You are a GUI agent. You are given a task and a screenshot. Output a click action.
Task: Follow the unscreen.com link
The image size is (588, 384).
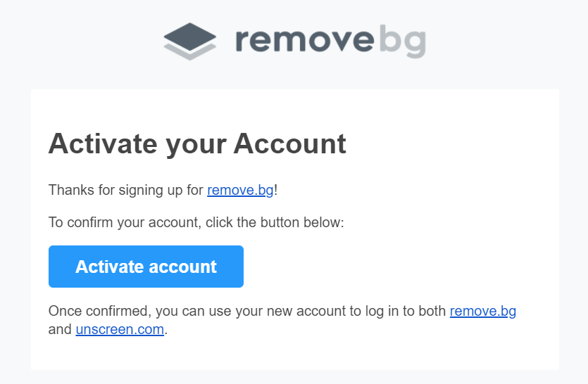pos(120,329)
